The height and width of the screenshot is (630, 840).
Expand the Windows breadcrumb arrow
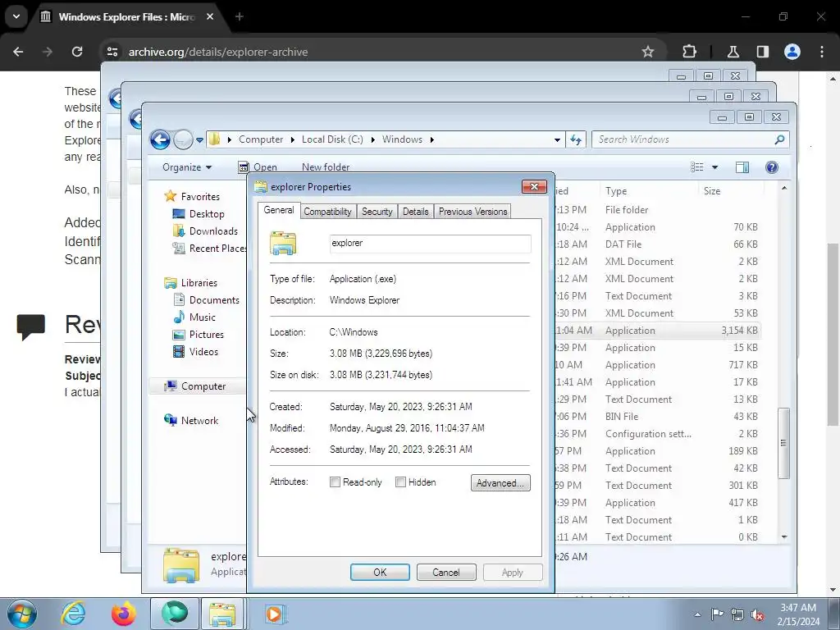click(431, 139)
